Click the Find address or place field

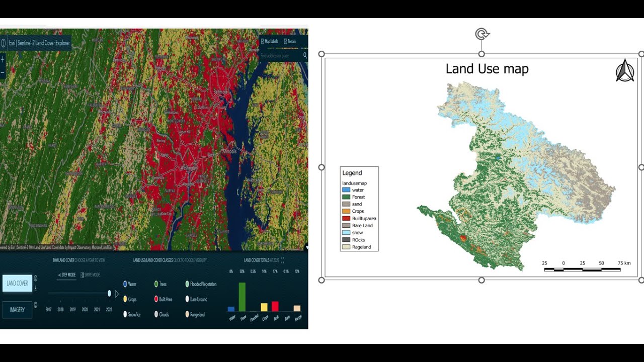(280, 56)
